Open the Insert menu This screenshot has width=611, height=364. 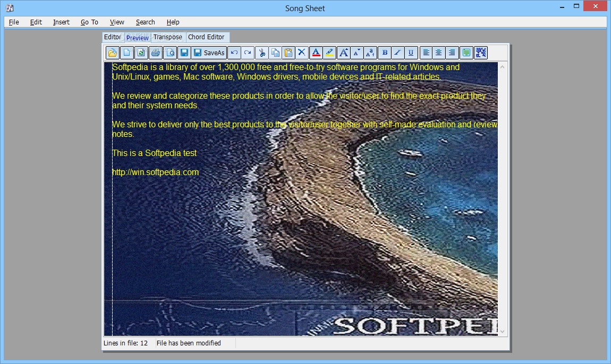pos(61,22)
